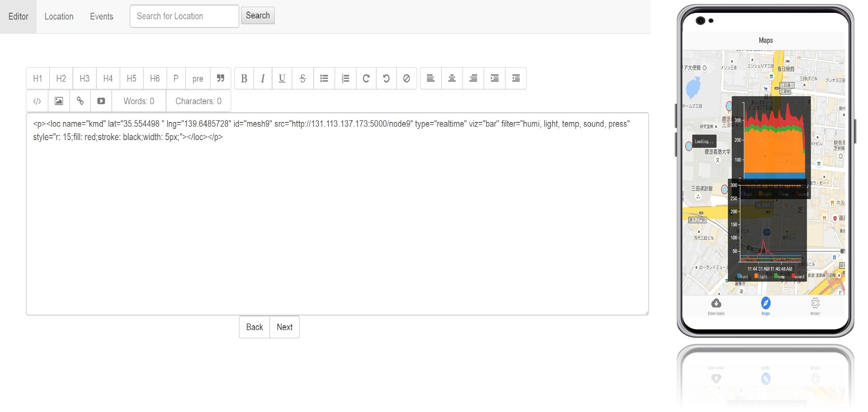Click the Loading... tooltip on the map
This screenshot has width=868, height=412.
(x=704, y=142)
